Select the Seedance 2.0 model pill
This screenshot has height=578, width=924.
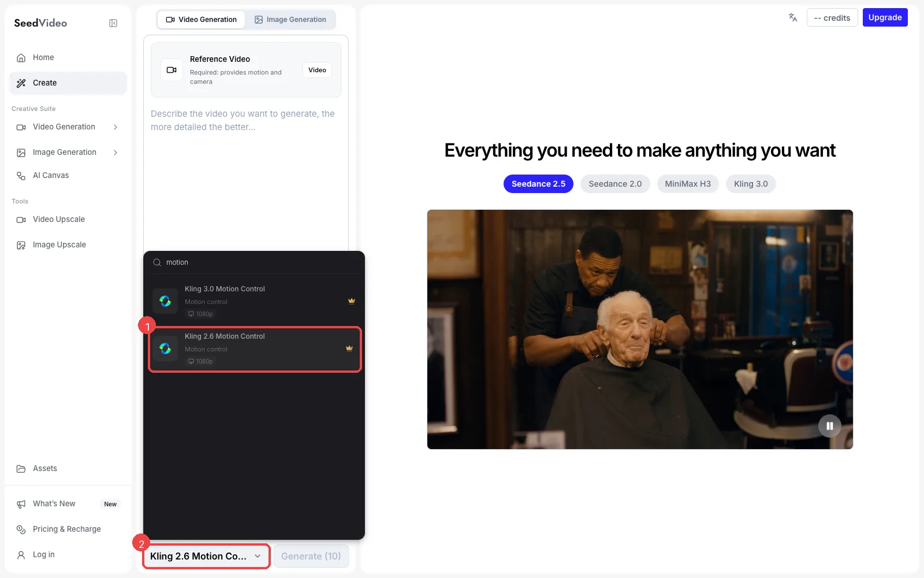[x=615, y=184]
